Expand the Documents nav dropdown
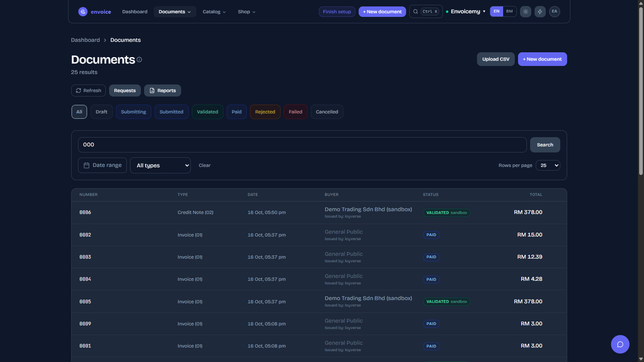Screen dimensions: 644x362 (x=175, y=12)
